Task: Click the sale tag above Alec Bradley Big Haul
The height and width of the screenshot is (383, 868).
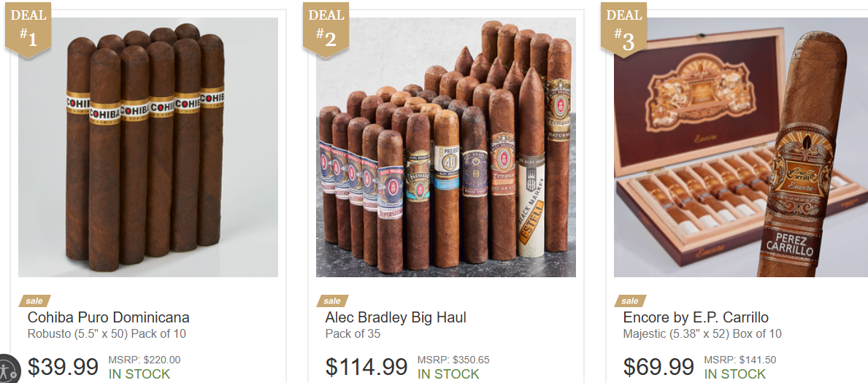Action: [332, 301]
